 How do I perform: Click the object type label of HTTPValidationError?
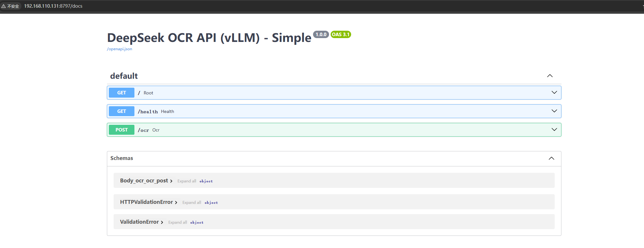(x=211, y=203)
